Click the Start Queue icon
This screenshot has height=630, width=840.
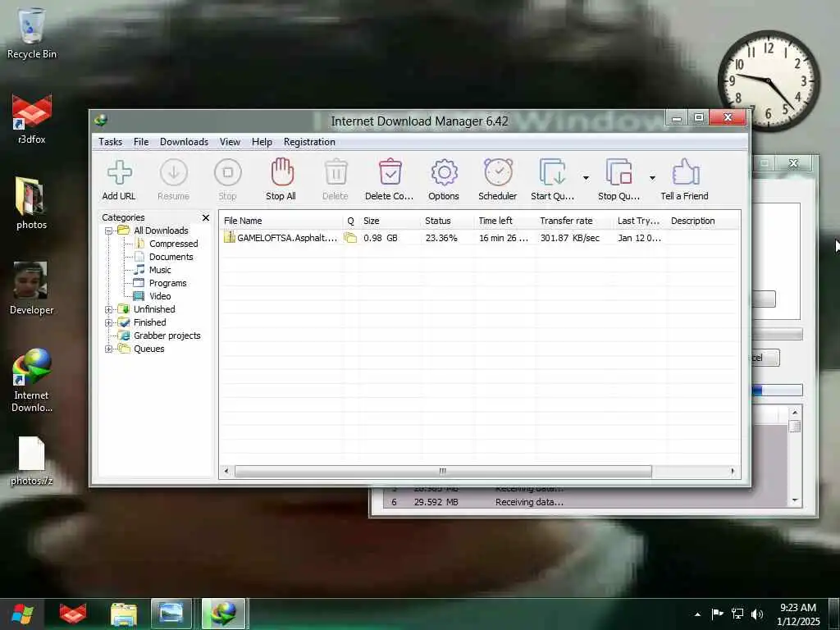click(552, 172)
